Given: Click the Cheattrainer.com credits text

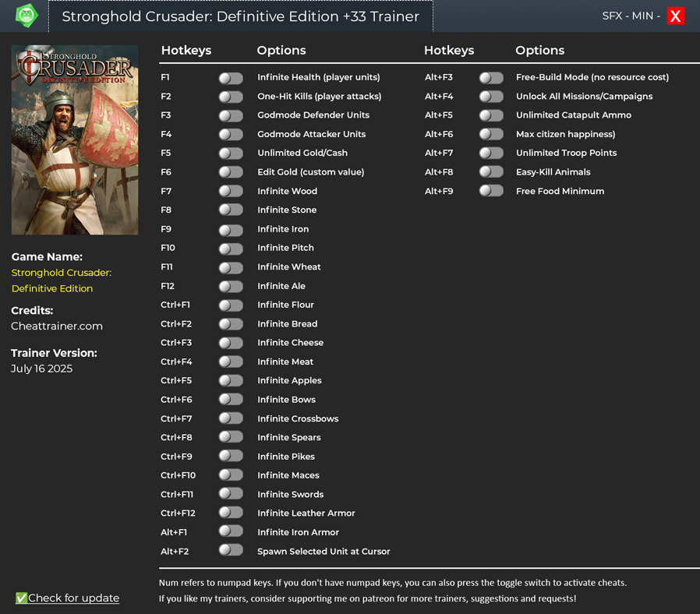Looking at the screenshot, I should pos(57,326).
